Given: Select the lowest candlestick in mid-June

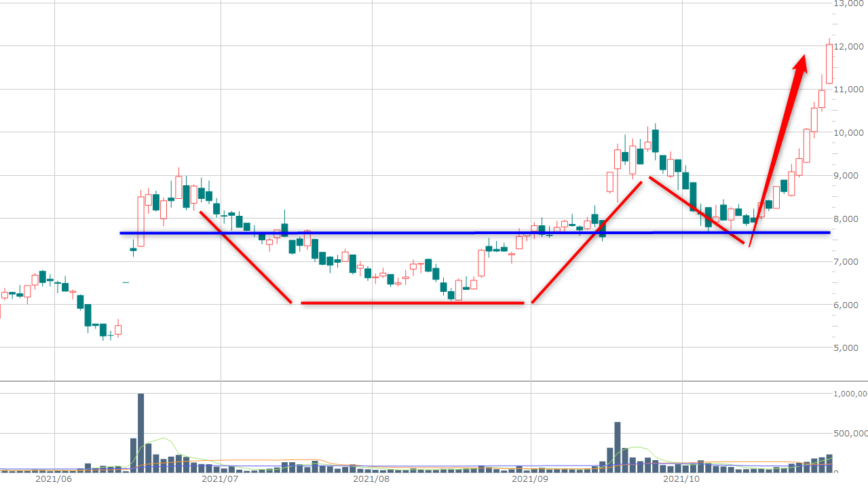Looking at the screenshot, I should 103,331.
